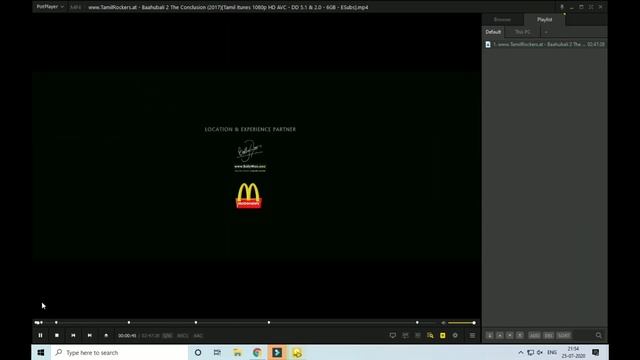Open the Windows notification center
This screenshot has width=640, height=360.
[x=596, y=352]
